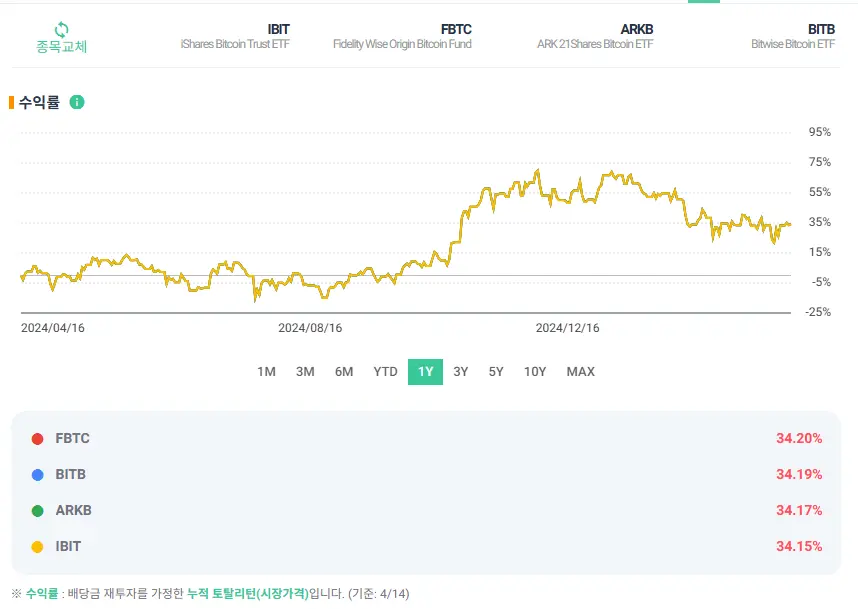
Task: Click the -5% y-axis label
Action: point(821,282)
